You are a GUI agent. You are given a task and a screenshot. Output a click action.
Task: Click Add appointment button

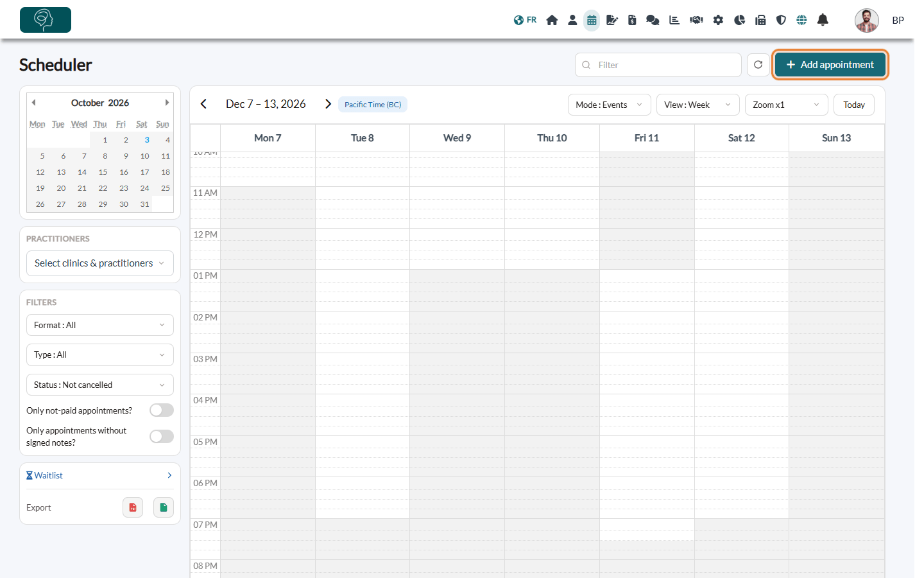[x=830, y=65]
